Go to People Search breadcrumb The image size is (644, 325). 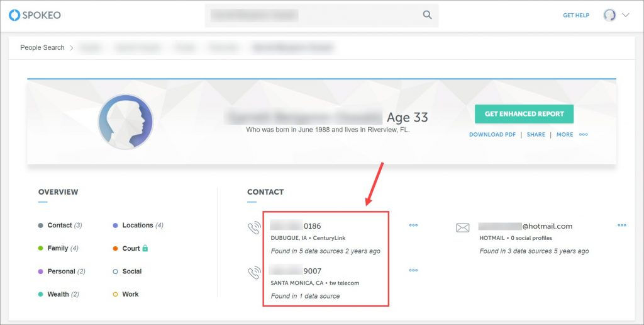[42, 47]
